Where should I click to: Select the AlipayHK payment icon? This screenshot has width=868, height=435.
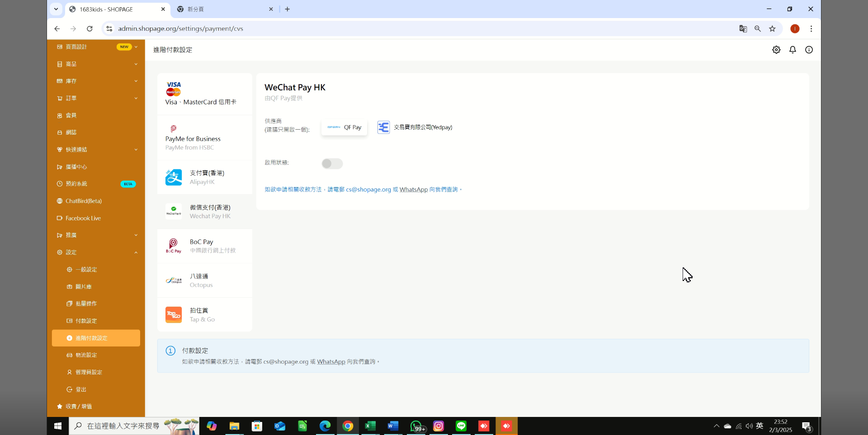pyautogui.click(x=174, y=178)
